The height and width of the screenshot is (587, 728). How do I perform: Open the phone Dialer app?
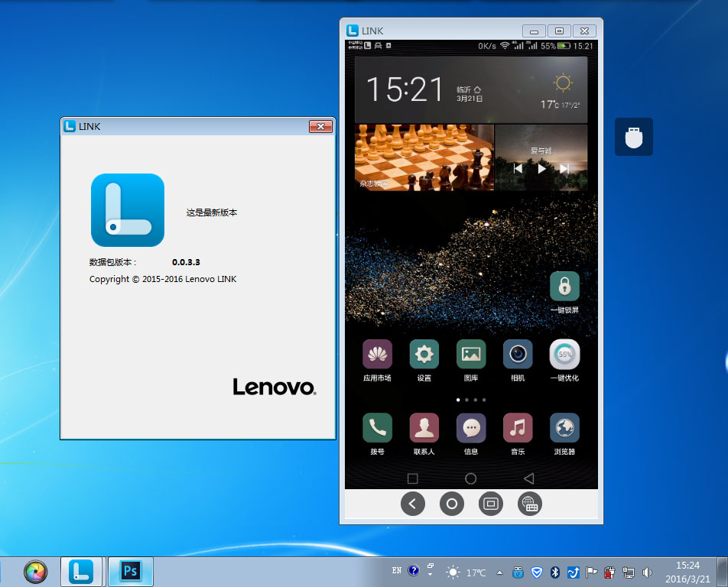point(377,428)
